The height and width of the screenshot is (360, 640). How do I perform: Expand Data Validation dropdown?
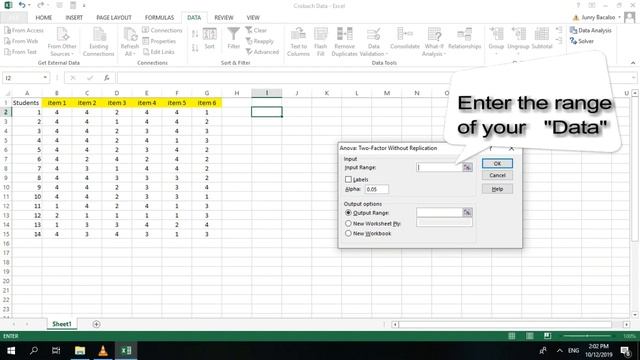pos(374,53)
